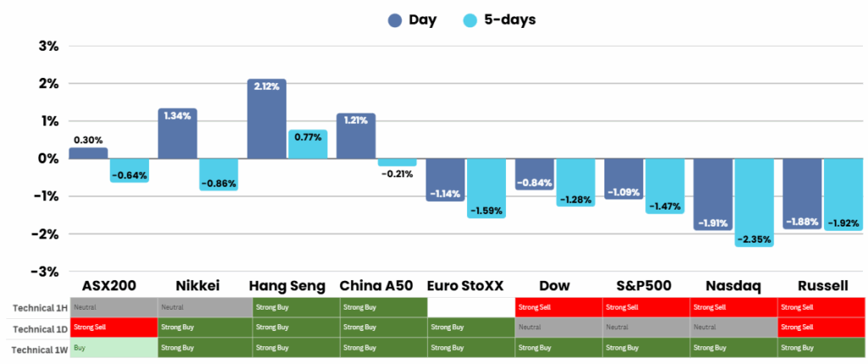Click Russell Strong Sell cell in Technical 1H
The height and width of the screenshot is (364, 868).
click(821, 306)
